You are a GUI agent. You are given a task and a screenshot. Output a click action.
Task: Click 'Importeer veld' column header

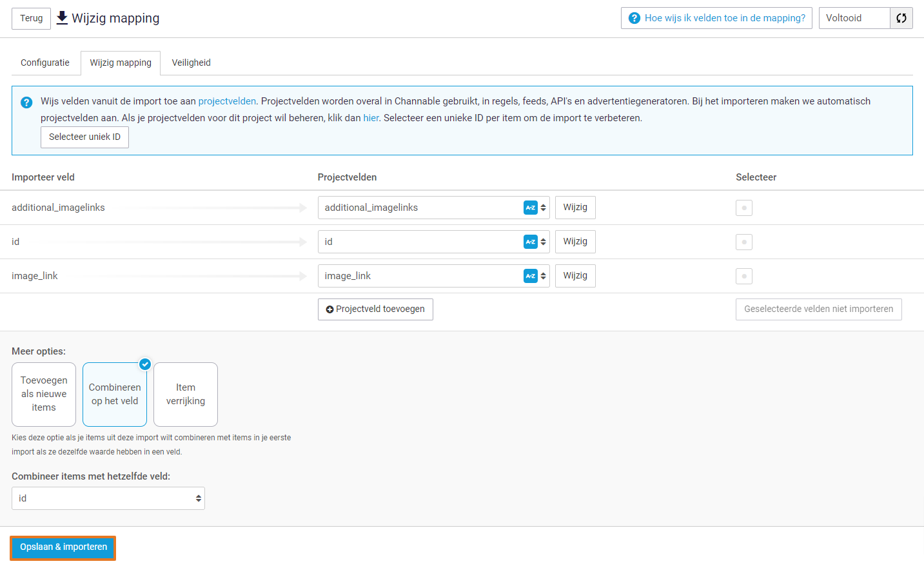(43, 177)
